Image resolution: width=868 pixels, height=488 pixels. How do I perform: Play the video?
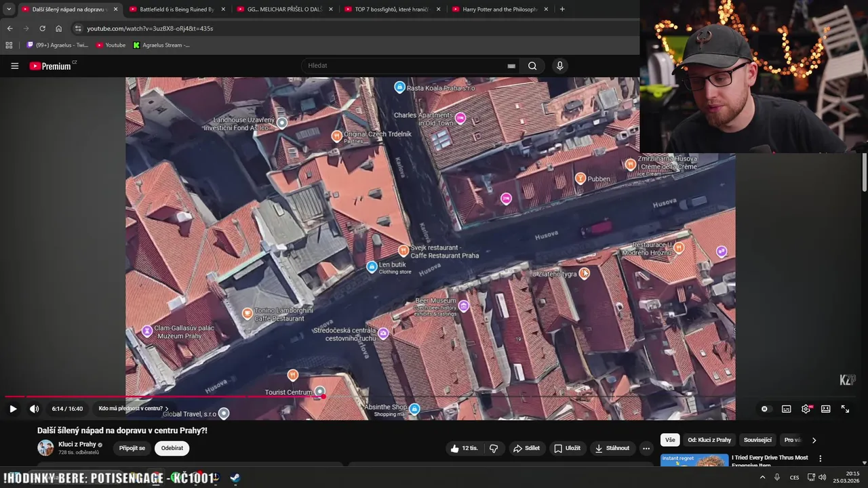pyautogui.click(x=13, y=409)
